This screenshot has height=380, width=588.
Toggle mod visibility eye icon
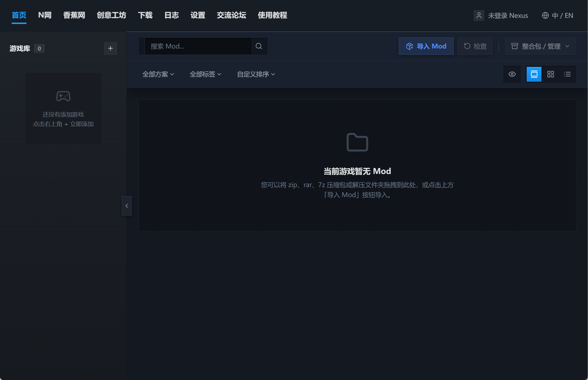tap(512, 74)
